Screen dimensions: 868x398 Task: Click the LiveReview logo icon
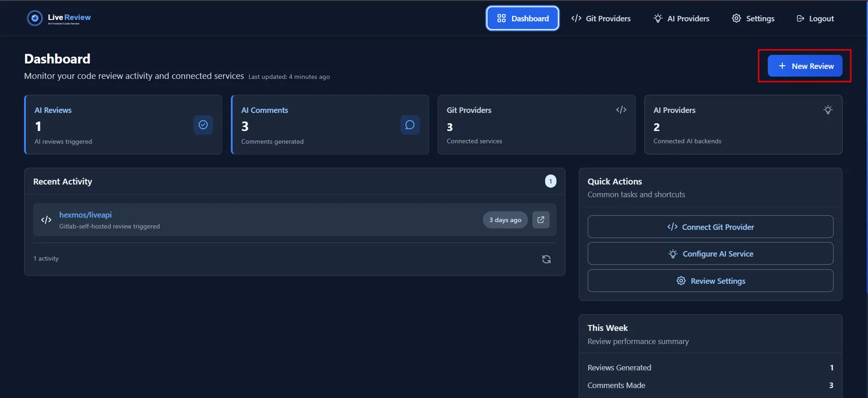[x=35, y=18]
